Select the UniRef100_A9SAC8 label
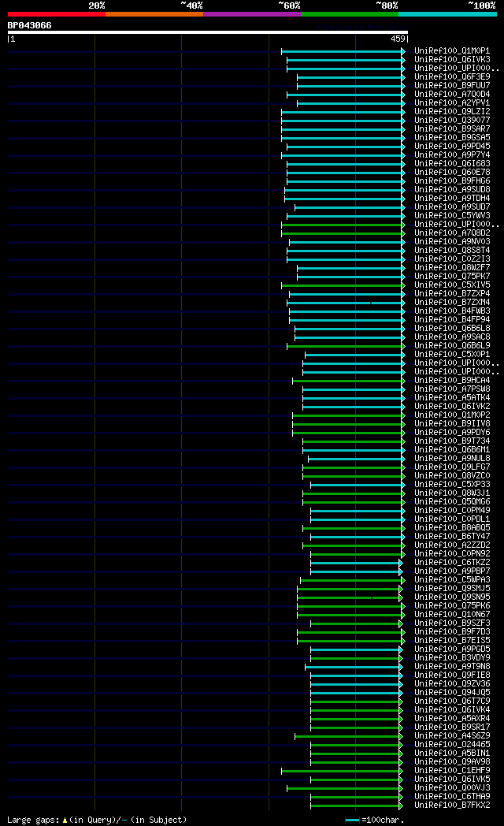The height and width of the screenshot is (826, 504). [x=452, y=337]
